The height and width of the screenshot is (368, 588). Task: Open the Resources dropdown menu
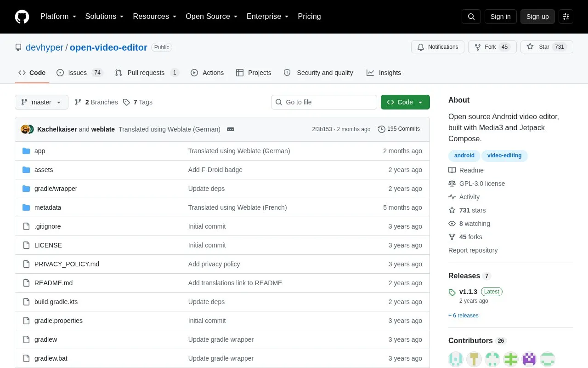155,17
